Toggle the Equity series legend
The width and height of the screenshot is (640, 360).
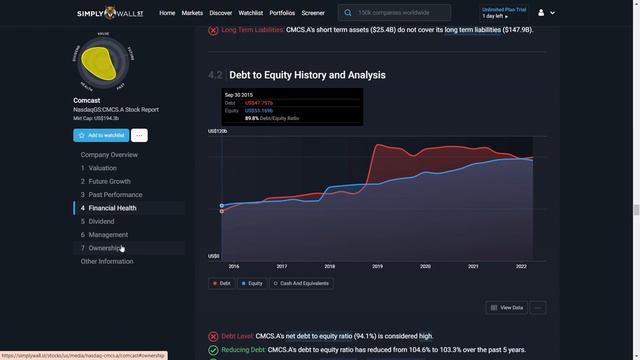point(252,283)
